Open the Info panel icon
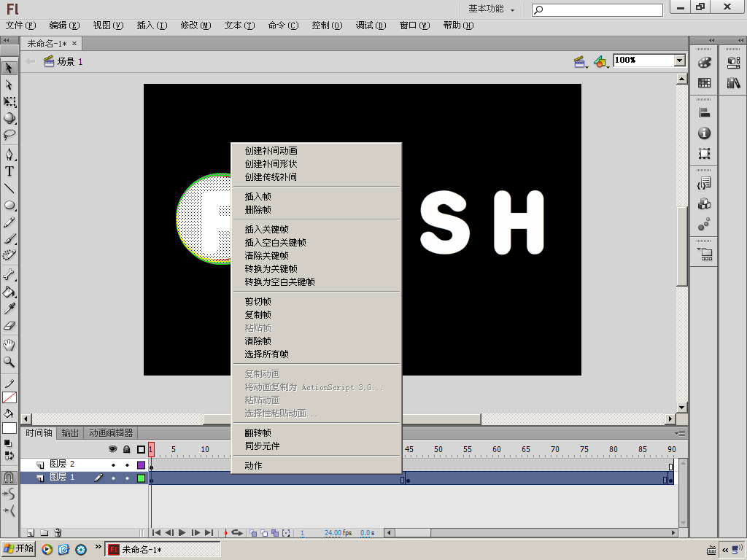 (x=704, y=133)
